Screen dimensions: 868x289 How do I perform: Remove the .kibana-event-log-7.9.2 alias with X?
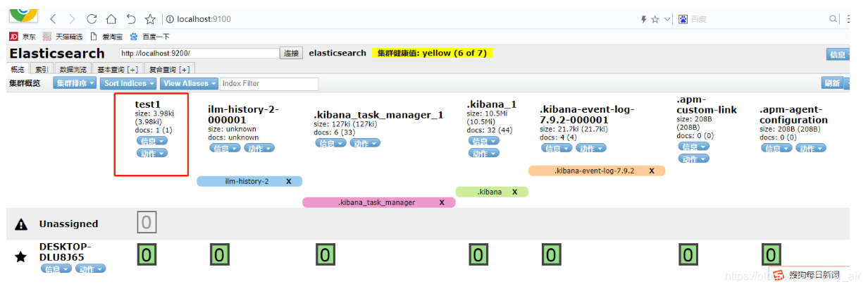(652, 171)
